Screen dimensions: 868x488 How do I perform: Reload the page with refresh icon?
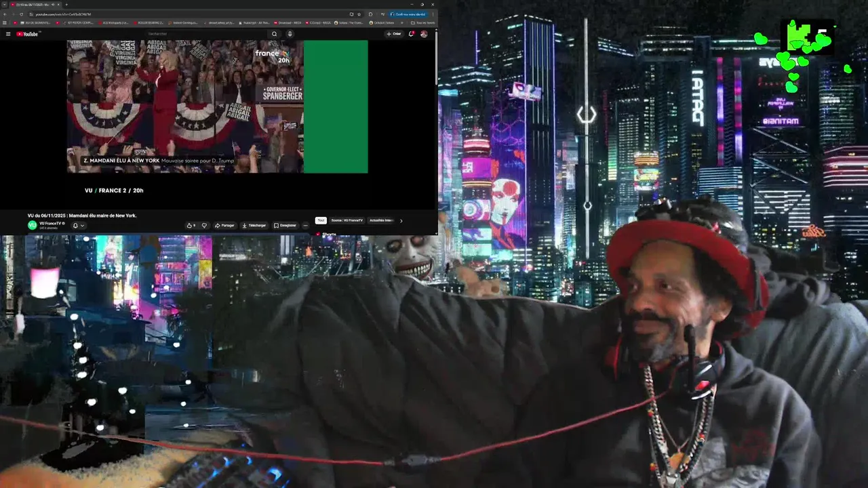21,14
